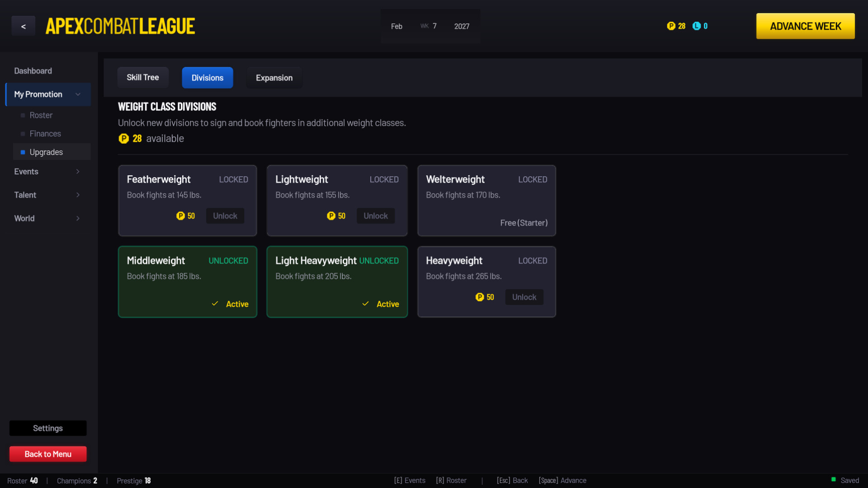Expand the World section

[x=77, y=218]
